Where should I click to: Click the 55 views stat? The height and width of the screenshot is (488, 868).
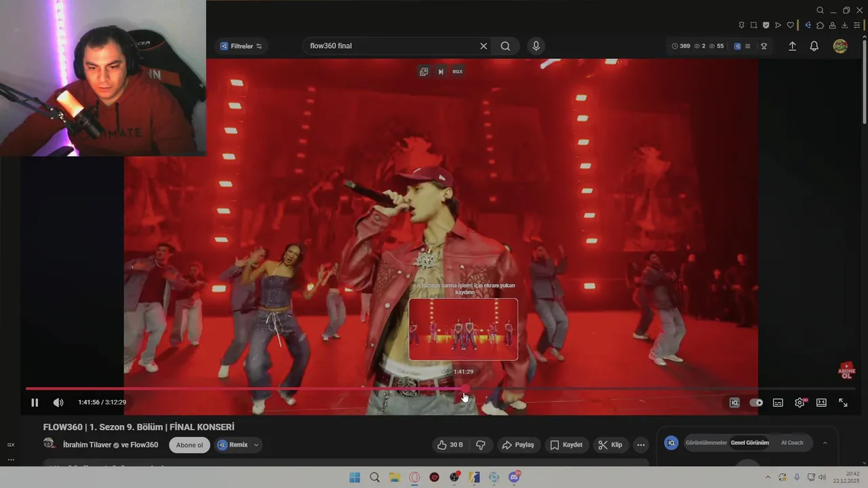pos(716,46)
